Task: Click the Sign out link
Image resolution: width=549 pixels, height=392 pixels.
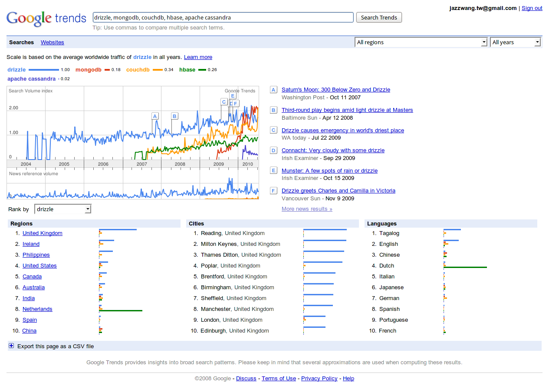Action: coord(532,8)
